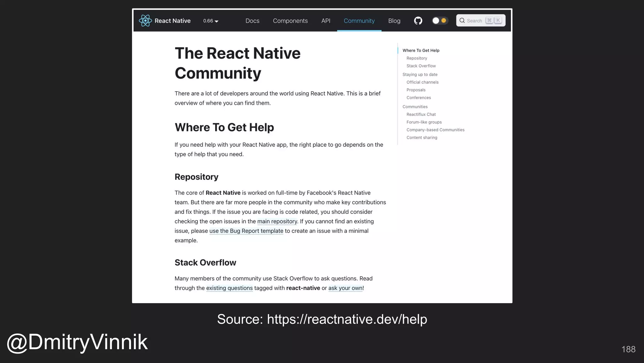Screen dimensions: 644x363
Task: Open 'Content sharing' sidebar entry
Action: click(422, 138)
